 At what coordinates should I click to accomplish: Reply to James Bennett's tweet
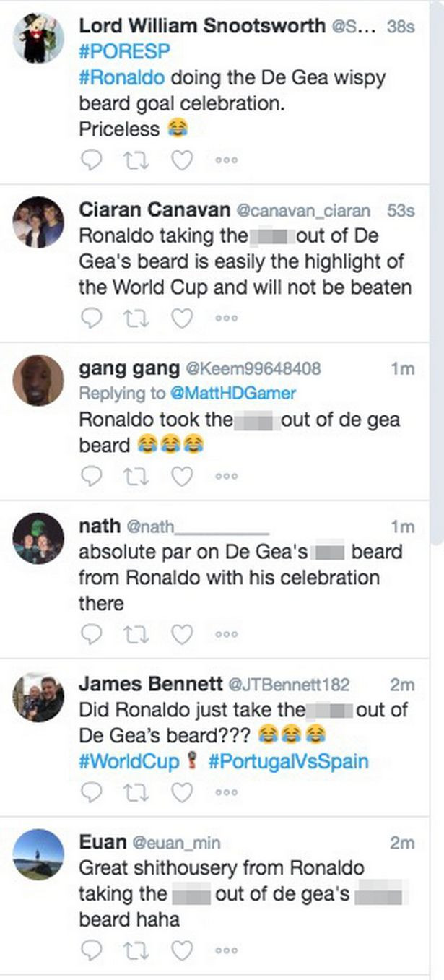92,792
